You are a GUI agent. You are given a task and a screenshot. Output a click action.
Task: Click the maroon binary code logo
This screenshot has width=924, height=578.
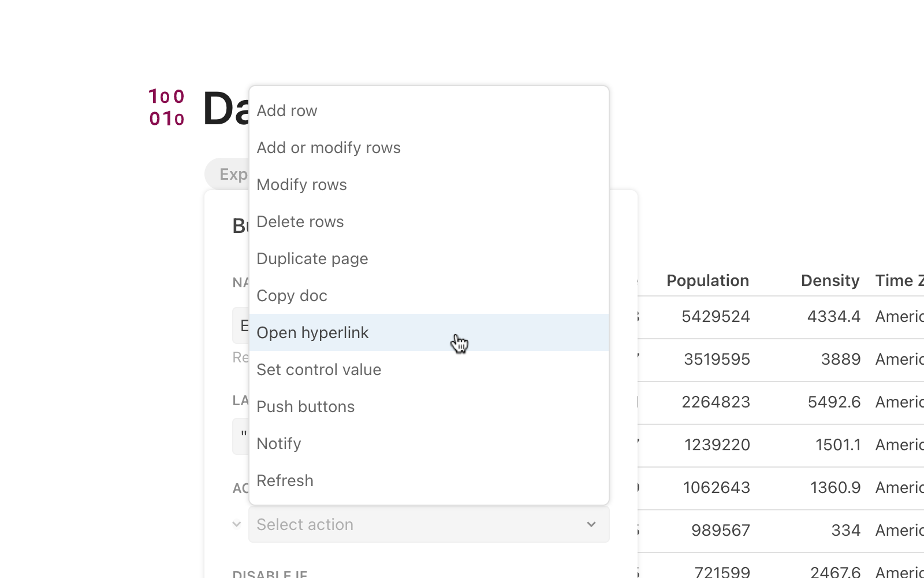(x=166, y=108)
